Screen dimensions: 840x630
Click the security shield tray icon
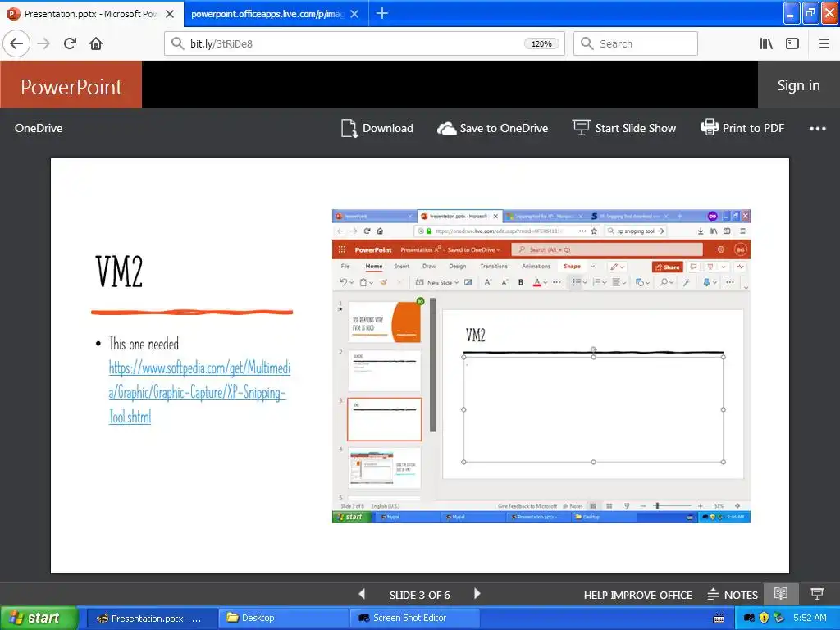(x=765, y=619)
